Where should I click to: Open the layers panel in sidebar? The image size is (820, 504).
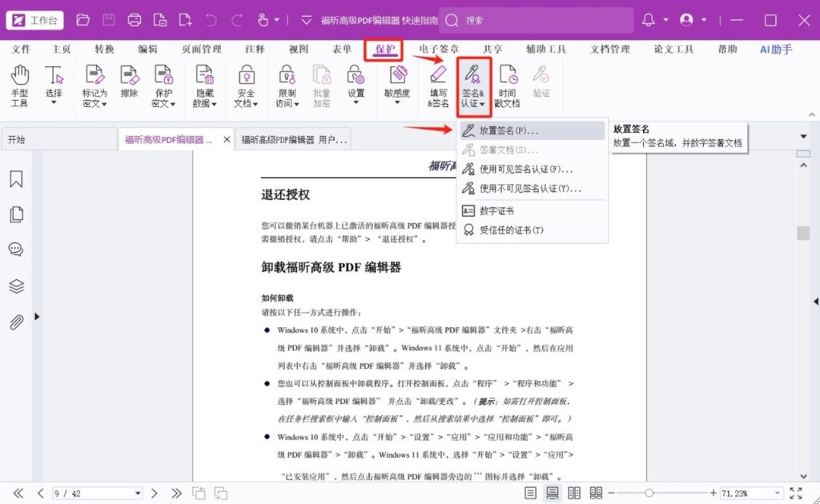click(x=16, y=286)
